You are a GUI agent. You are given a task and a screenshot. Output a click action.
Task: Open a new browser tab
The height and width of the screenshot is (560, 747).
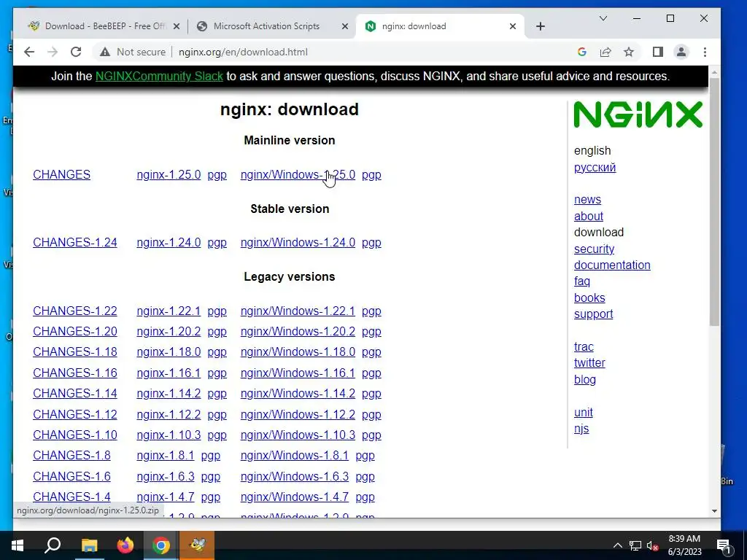[x=541, y=26]
